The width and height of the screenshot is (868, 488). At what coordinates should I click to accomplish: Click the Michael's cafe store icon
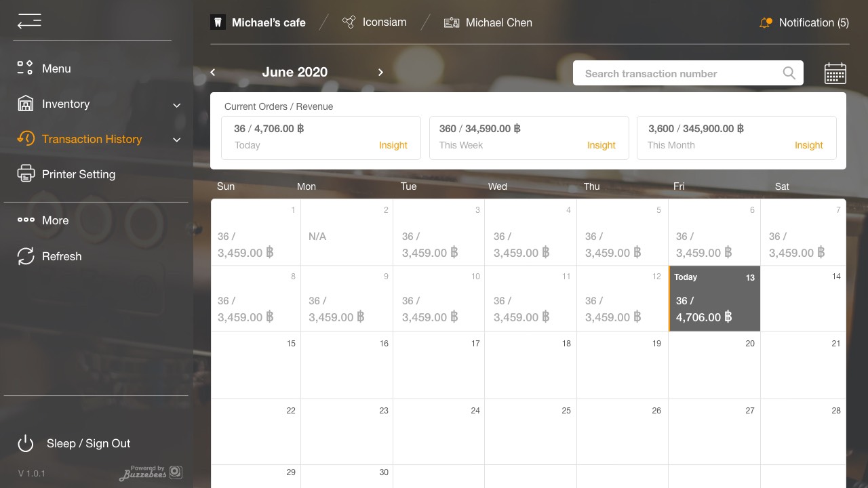tap(218, 22)
